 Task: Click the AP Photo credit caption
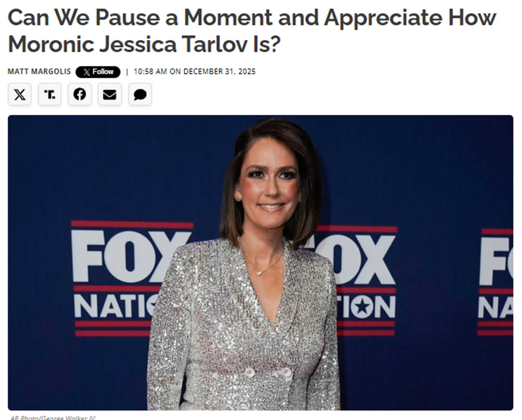pyautogui.click(x=53, y=417)
